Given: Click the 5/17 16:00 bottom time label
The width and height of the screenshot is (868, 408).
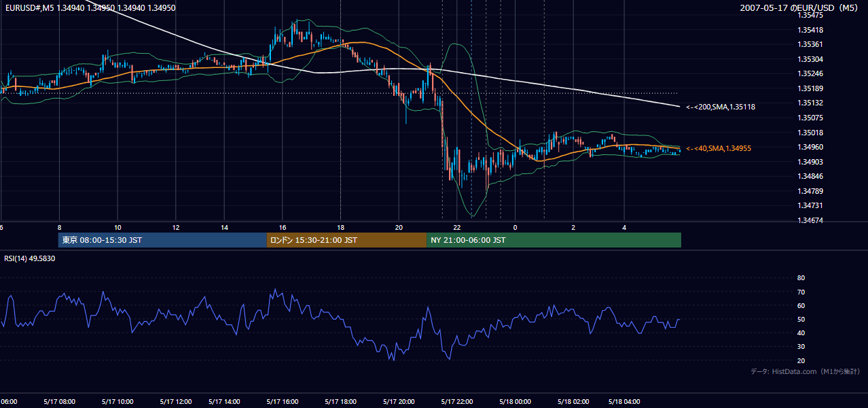Looking at the screenshot, I should [283, 402].
